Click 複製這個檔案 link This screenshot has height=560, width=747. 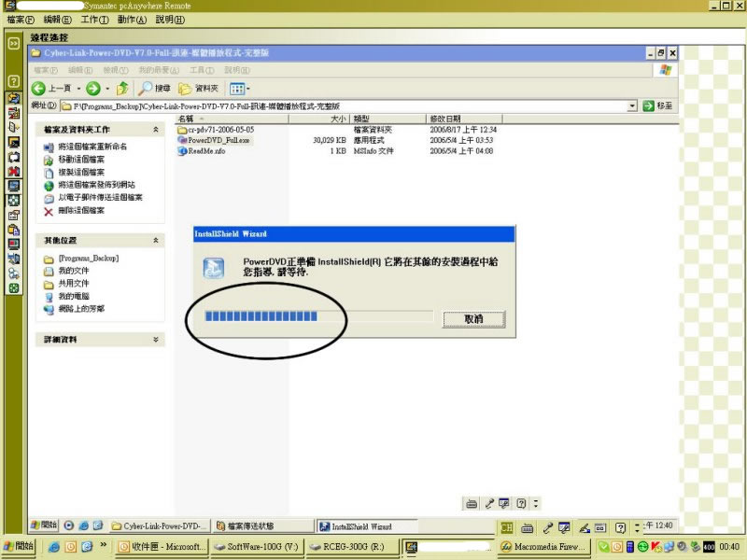pos(81,172)
